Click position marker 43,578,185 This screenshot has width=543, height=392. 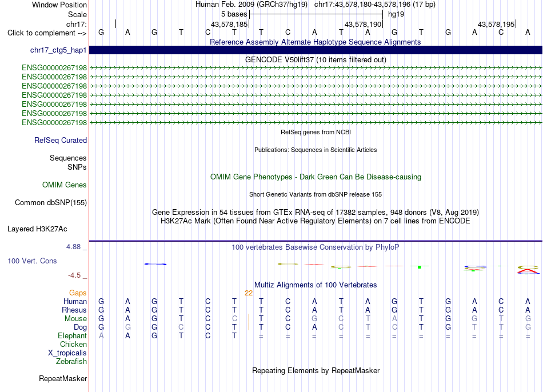point(229,24)
